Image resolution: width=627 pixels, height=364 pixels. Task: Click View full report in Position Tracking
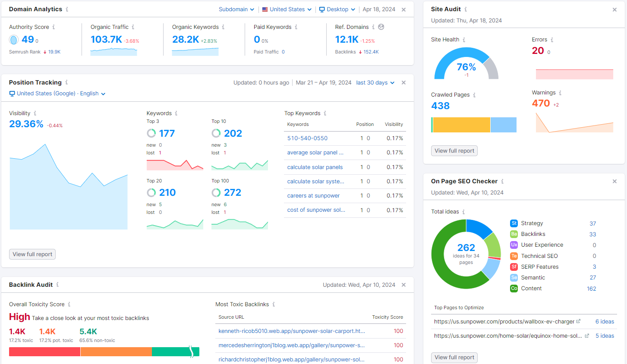(32, 254)
